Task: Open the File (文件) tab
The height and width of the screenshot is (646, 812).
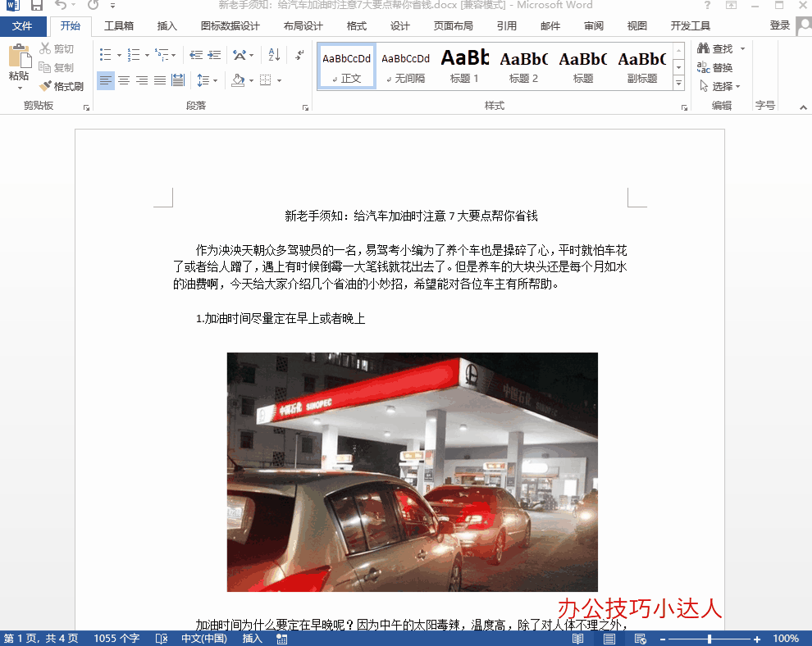Action: [x=22, y=26]
